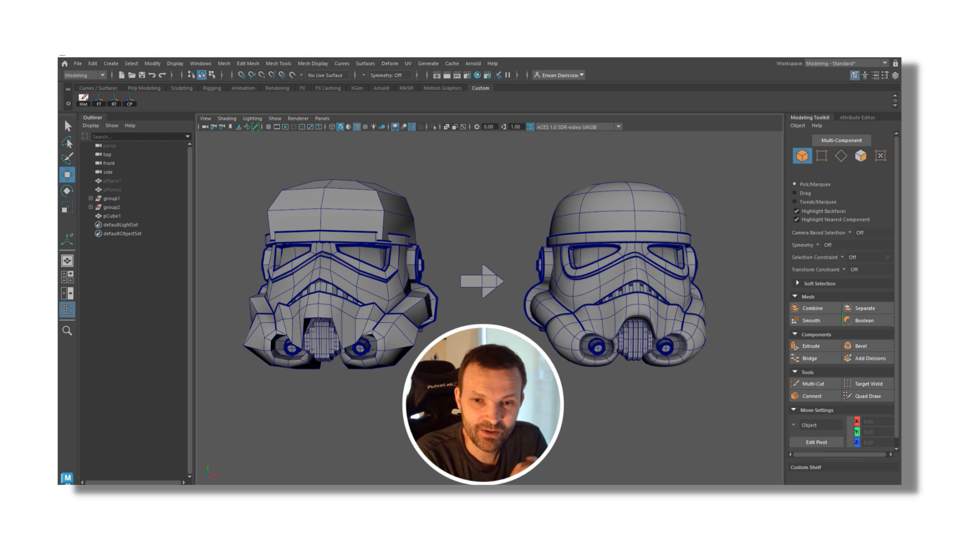
Task: Toggle the Outliner layout button
Action: 67,310
